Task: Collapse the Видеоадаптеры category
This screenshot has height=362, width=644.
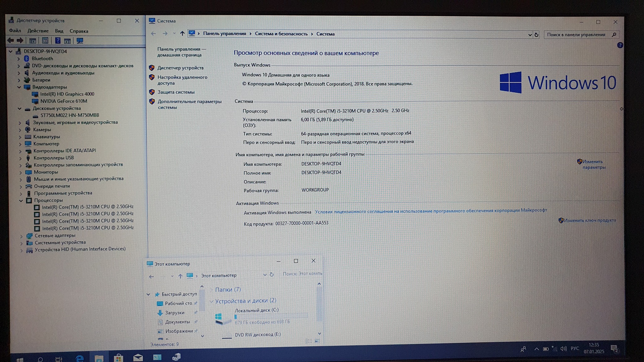Action: (19, 87)
